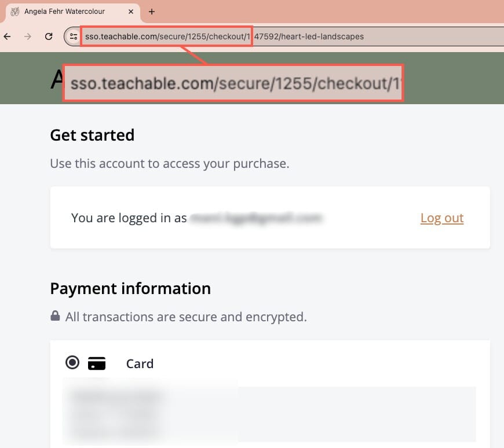
Task: View site information icon in address bar
Action: pos(74,36)
